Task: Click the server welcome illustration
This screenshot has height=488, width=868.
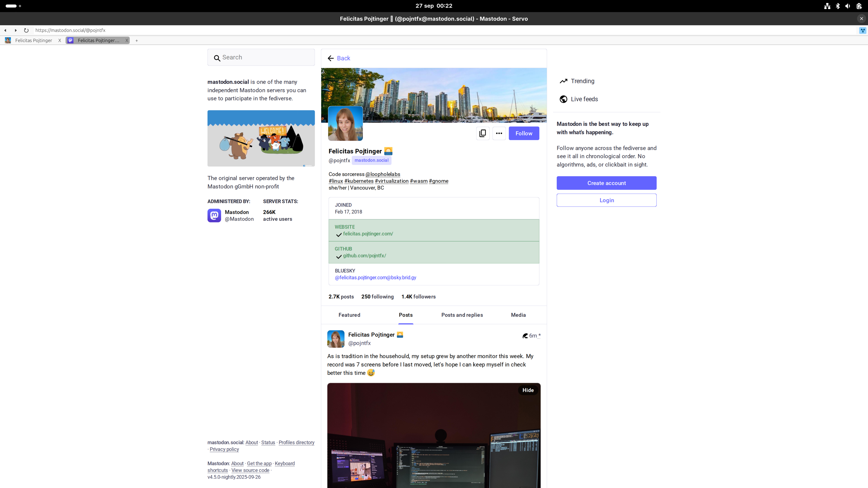Action: point(261,138)
